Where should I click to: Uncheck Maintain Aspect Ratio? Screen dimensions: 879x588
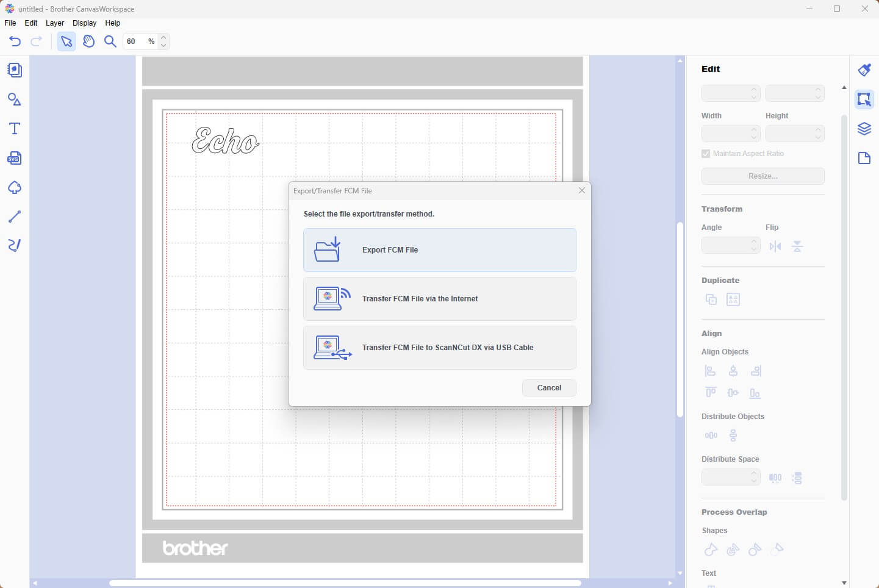pyautogui.click(x=705, y=153)
